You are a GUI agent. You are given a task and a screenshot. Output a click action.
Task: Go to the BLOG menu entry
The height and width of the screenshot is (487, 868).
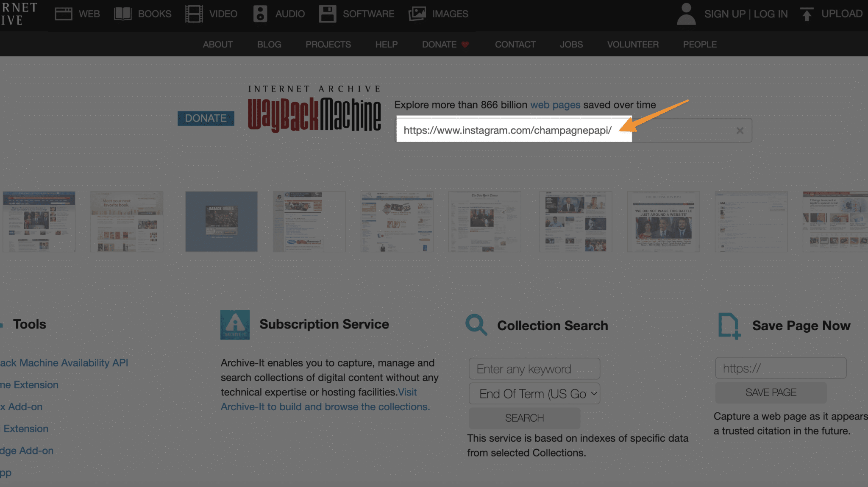click(x=269, y=44)
